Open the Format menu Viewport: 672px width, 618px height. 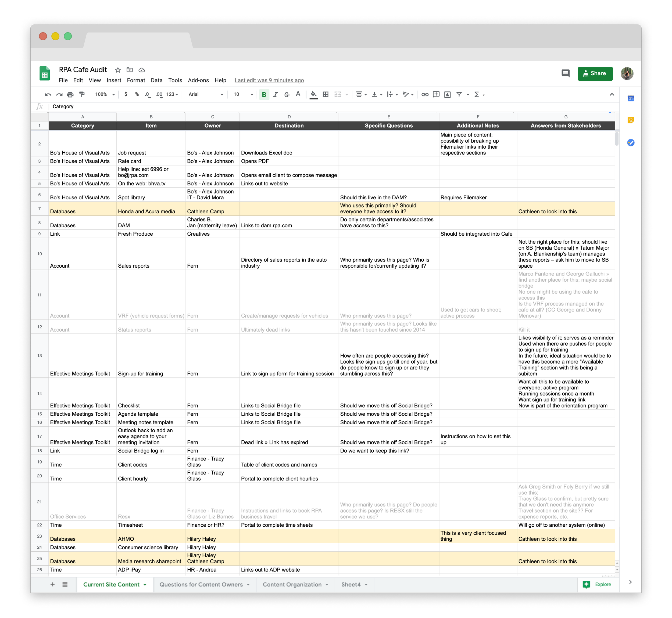(x=136, y=80)
